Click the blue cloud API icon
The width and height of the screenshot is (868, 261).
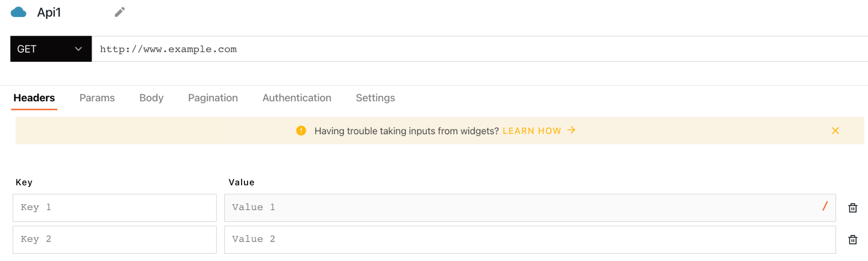18,12
